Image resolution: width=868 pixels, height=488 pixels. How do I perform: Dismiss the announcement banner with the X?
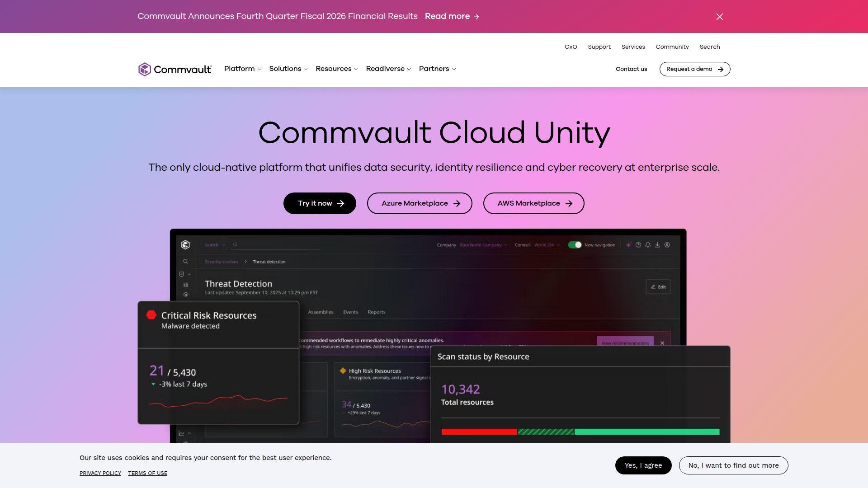[x=720, y=17]
